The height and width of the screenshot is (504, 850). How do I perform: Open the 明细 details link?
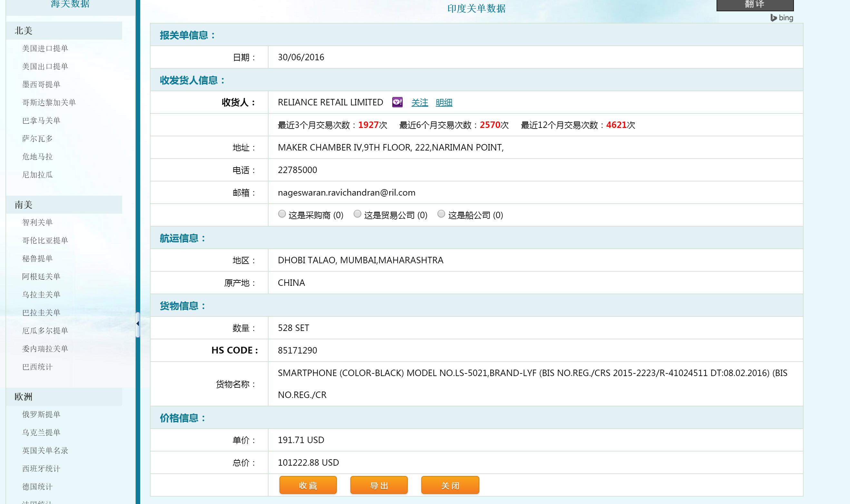click(444, 102)
